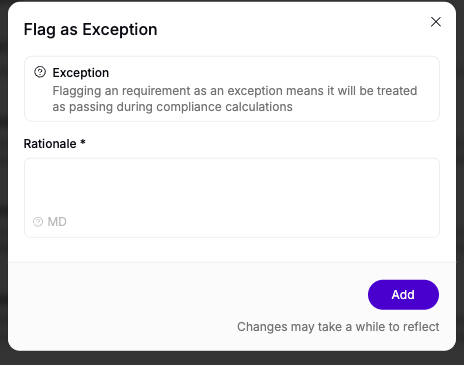Click the dark backdrop below the dialog
Image resolution: width=464 pixels, height=365 pixels.
232,359
